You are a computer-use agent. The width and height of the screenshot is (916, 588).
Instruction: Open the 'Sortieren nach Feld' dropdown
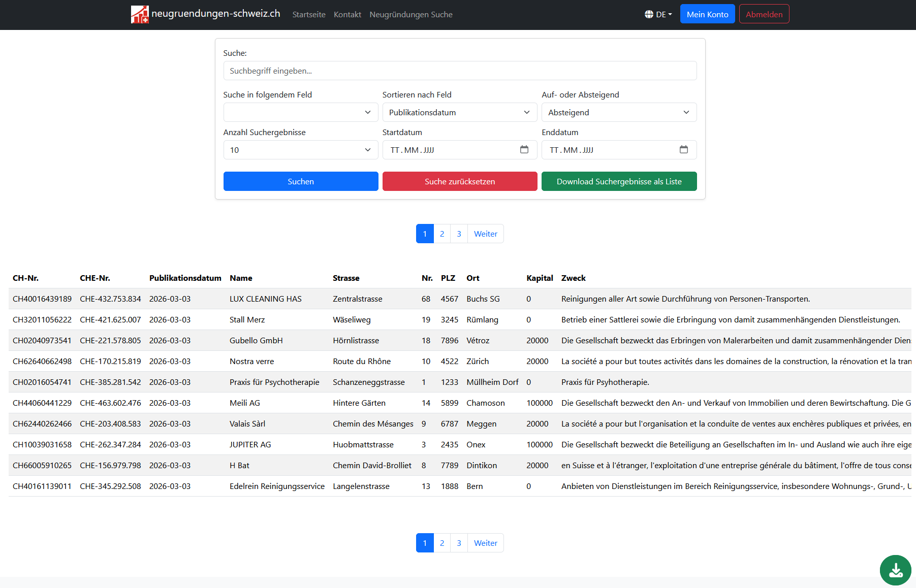(460, 112)
